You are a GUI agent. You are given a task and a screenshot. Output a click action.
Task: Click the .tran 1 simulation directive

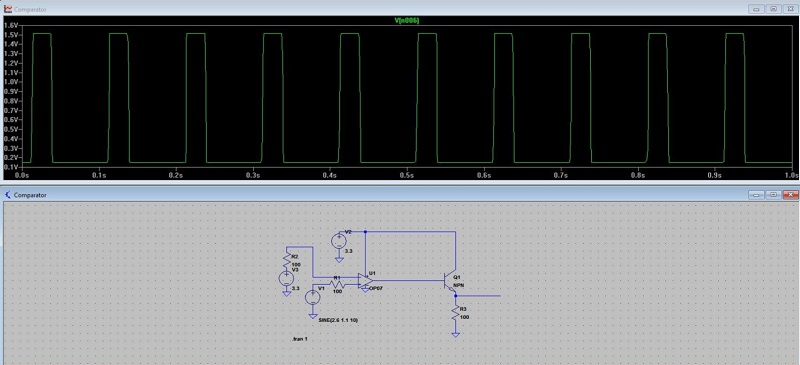point(299,339)
